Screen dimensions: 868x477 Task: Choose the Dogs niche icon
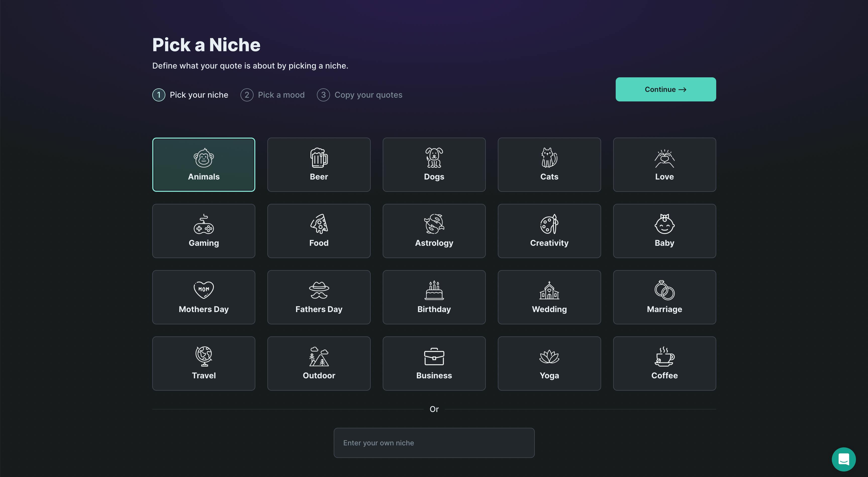pos(434,158)
